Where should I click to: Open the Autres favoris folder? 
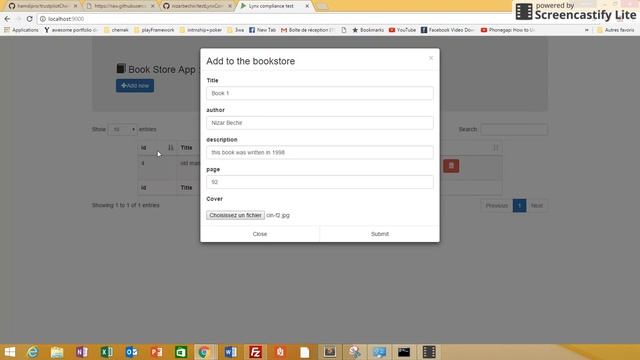616,30
